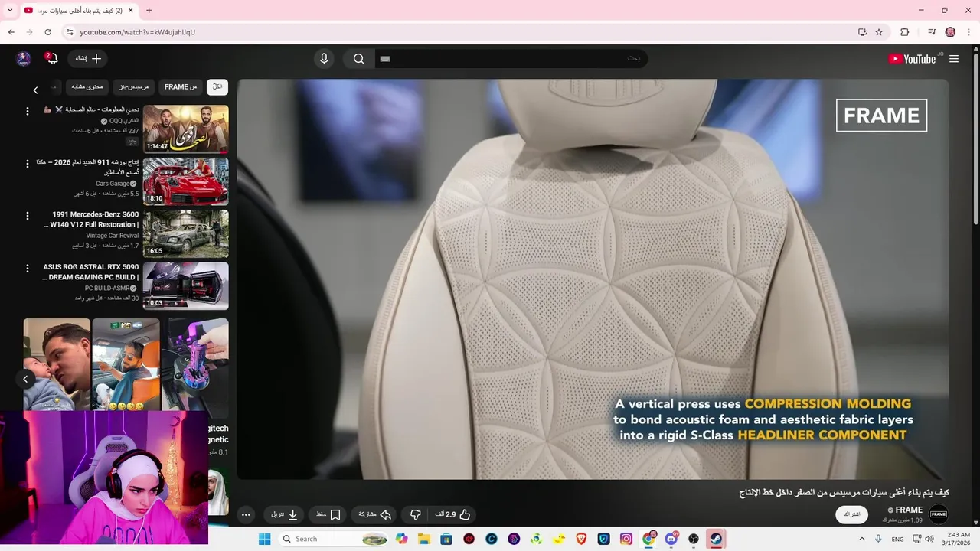Click the اشتراك subscribe button
The height and width of the screenshot is (551, 980).
tap(851, 514)
